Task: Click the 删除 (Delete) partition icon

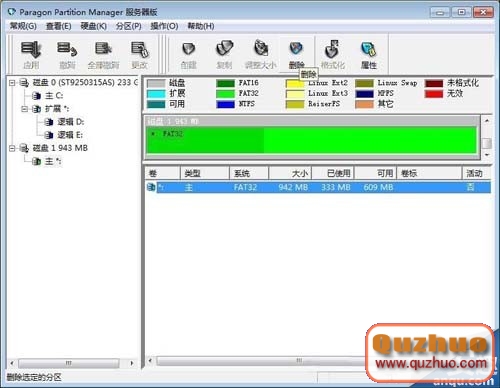Action: [x=296, y=49]
